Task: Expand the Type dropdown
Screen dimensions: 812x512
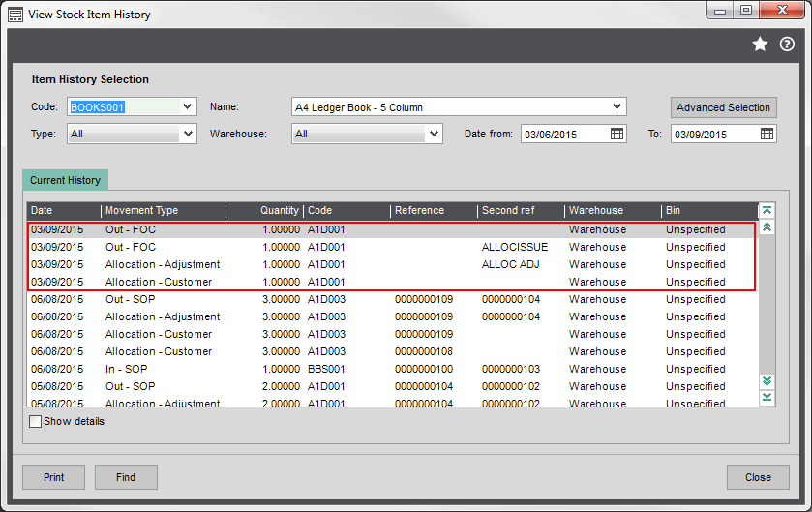Action: (188, 135)
